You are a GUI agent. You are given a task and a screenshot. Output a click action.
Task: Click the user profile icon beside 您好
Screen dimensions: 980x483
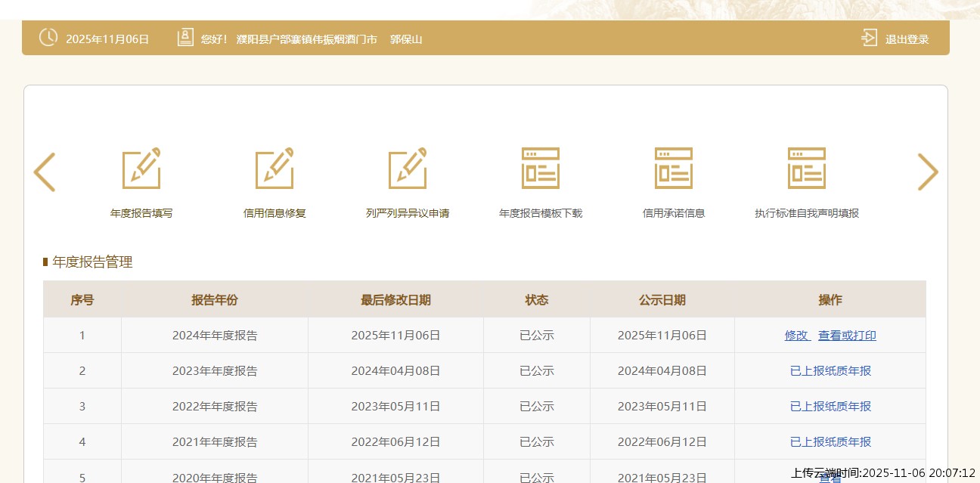point(185,38)
